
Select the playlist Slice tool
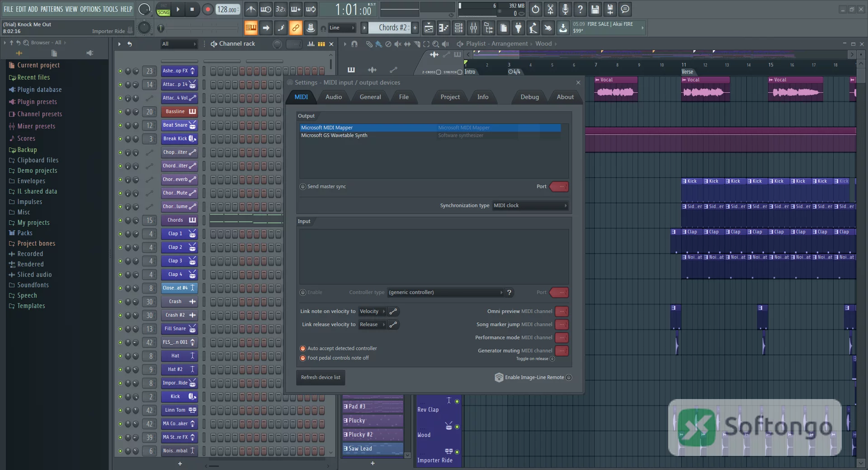[417, 44]
